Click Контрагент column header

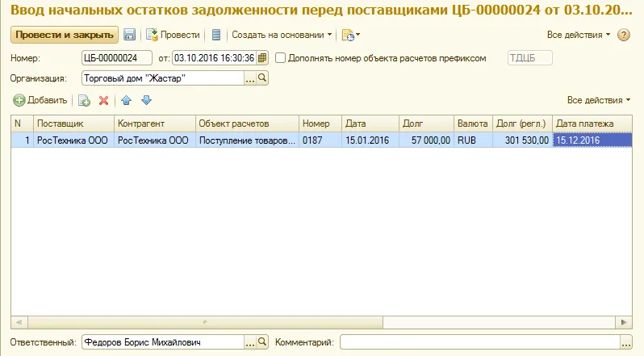(154, 124)
